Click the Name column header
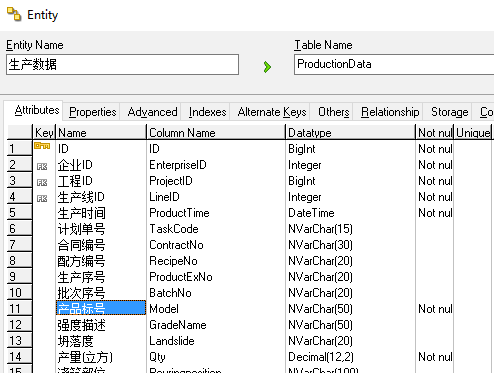 [x=101, y=133]
